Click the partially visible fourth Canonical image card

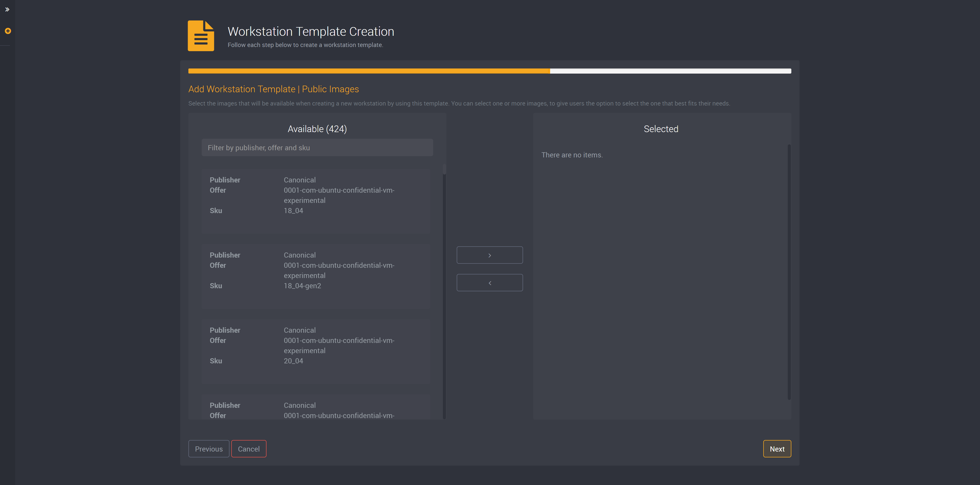click(x=316, y=407)
